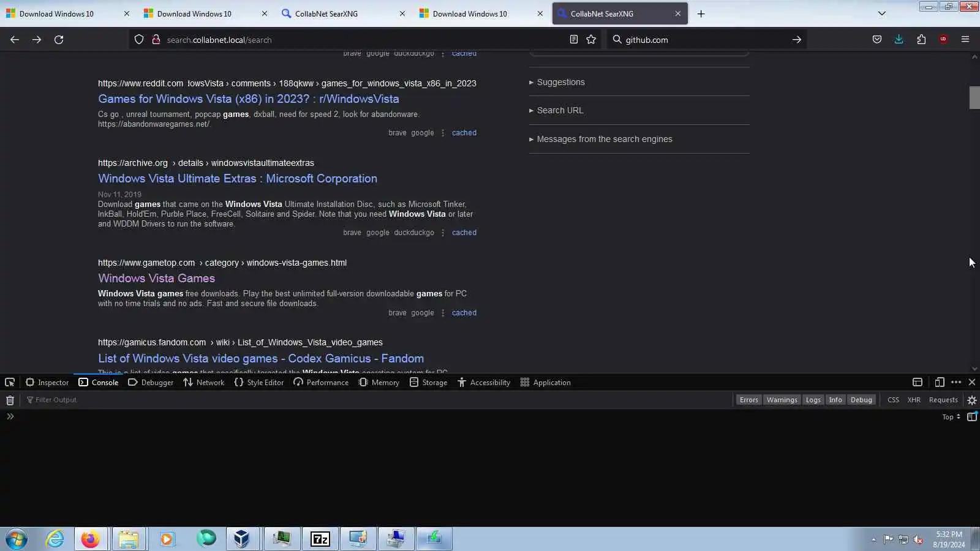
Task: Open the Firefox downloads panel
Action: [x=899, y=40]
